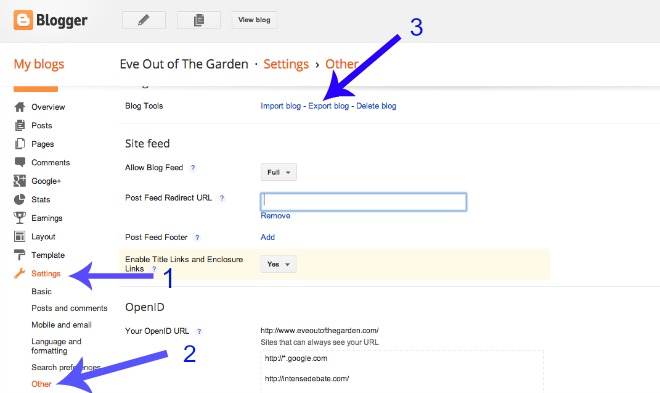Show help for Your OpenID URL

[199, 331]
